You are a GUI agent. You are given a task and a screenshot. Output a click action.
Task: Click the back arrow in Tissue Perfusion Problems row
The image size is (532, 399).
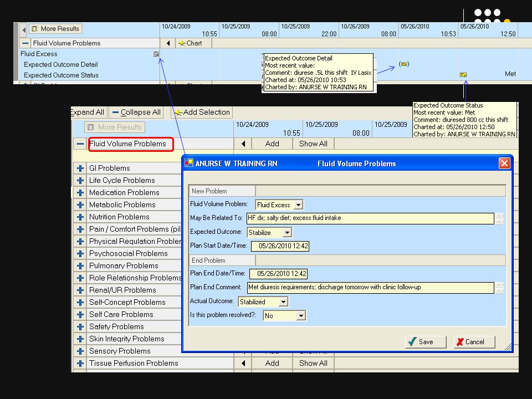click(x=243, y=363)
